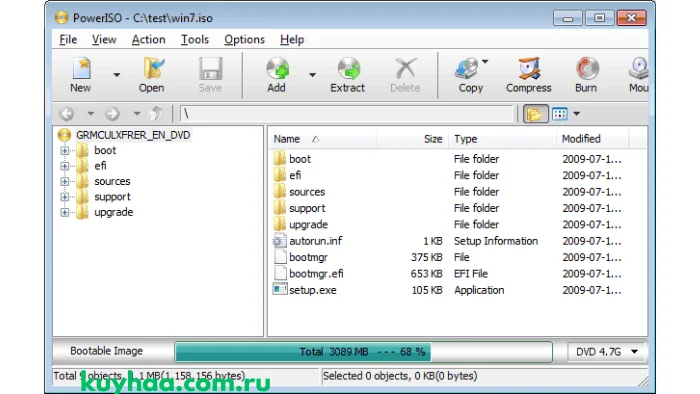Click the Open file toolbar icon

pos(151,74)
